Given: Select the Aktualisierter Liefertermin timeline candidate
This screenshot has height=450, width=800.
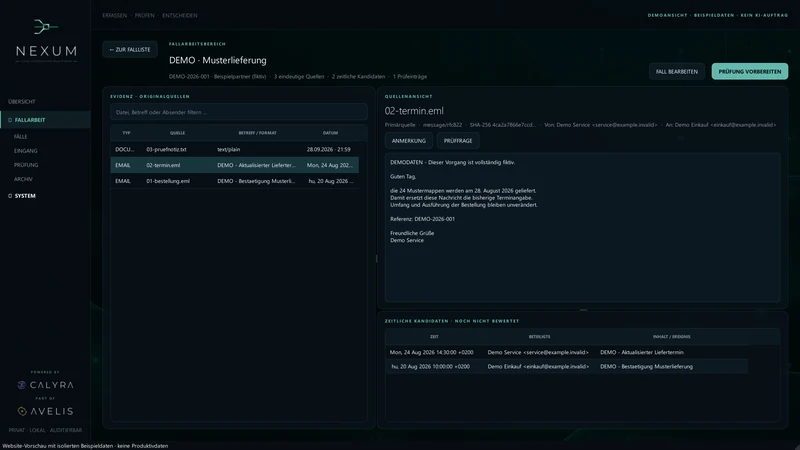Looking at the screenshot, I should [x=566, y=352].
